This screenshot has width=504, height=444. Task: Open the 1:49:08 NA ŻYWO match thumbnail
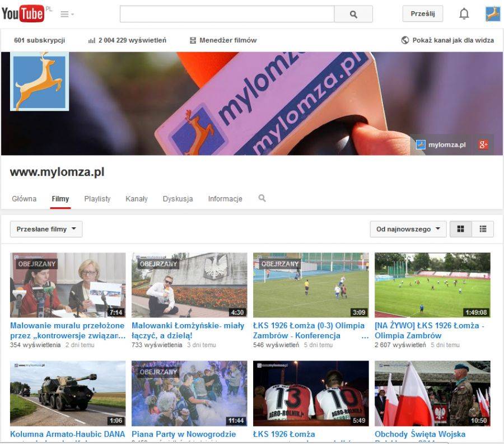(432, 285)
